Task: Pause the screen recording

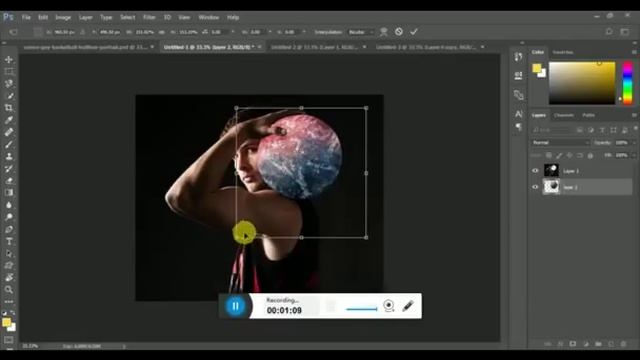Action: (x=235, y=306)
